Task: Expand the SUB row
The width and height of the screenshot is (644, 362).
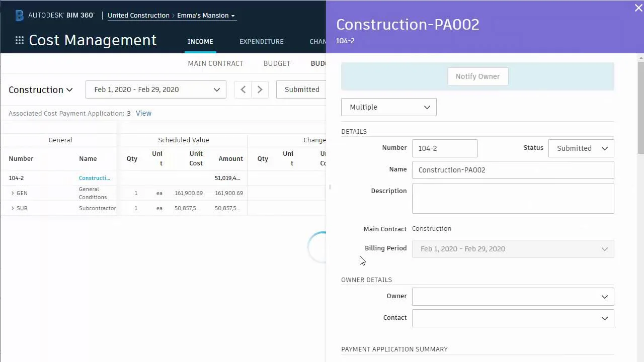Action: (x=13, y=208)
